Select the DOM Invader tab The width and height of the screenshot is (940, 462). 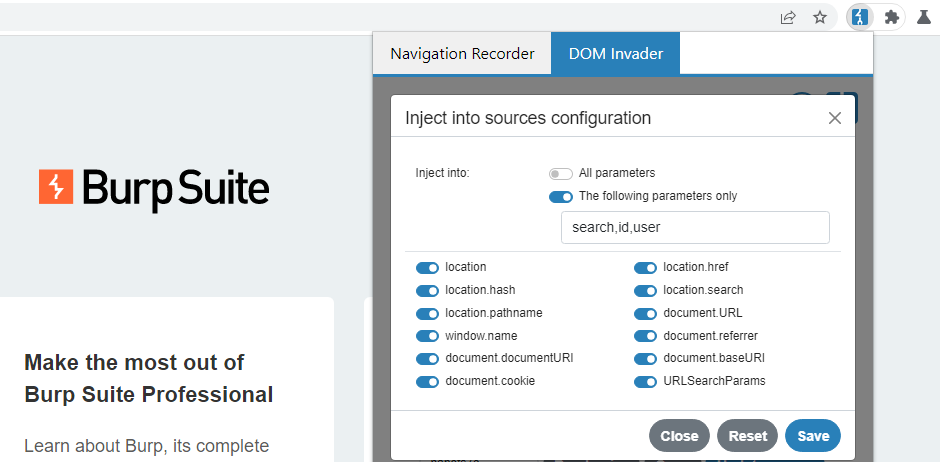click(x=615, y=54)
